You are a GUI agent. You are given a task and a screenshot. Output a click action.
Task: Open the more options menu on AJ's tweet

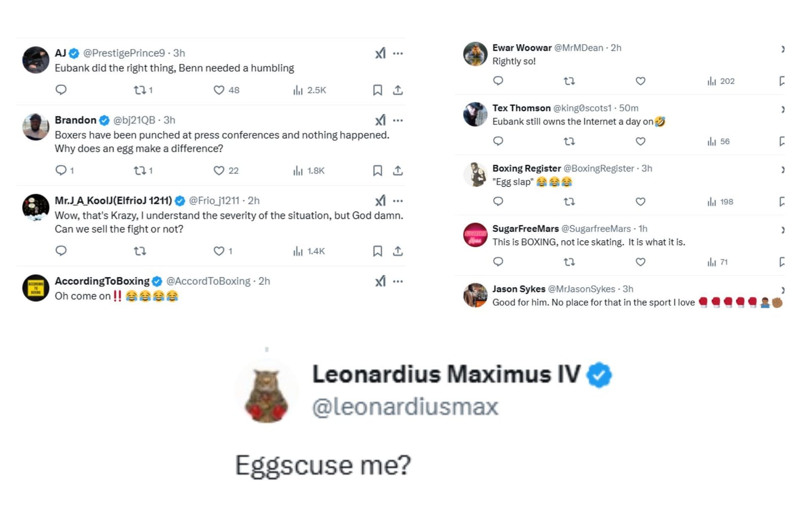pos(399,53)
